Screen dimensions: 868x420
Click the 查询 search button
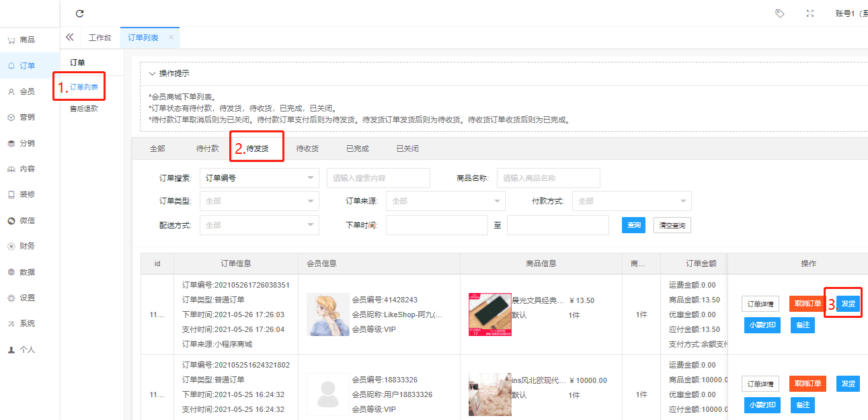[633, 225]
